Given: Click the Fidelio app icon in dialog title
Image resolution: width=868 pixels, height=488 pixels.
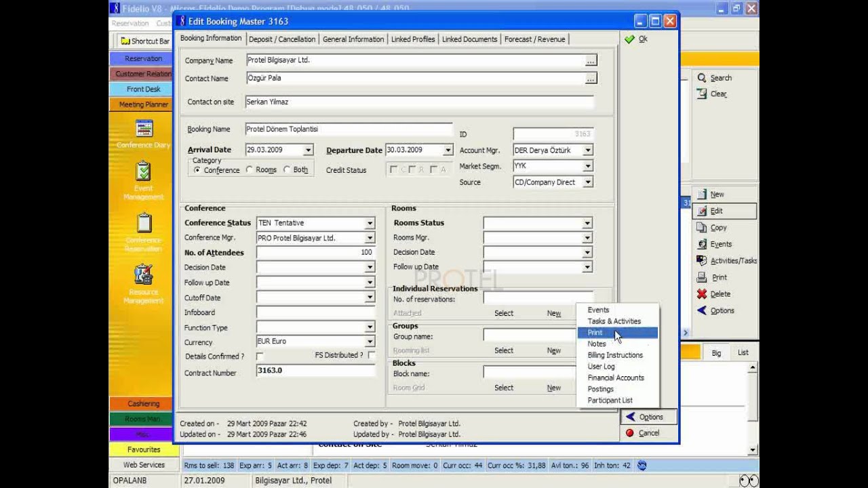Looking at the screenshot, I should (x=181, y=21).
